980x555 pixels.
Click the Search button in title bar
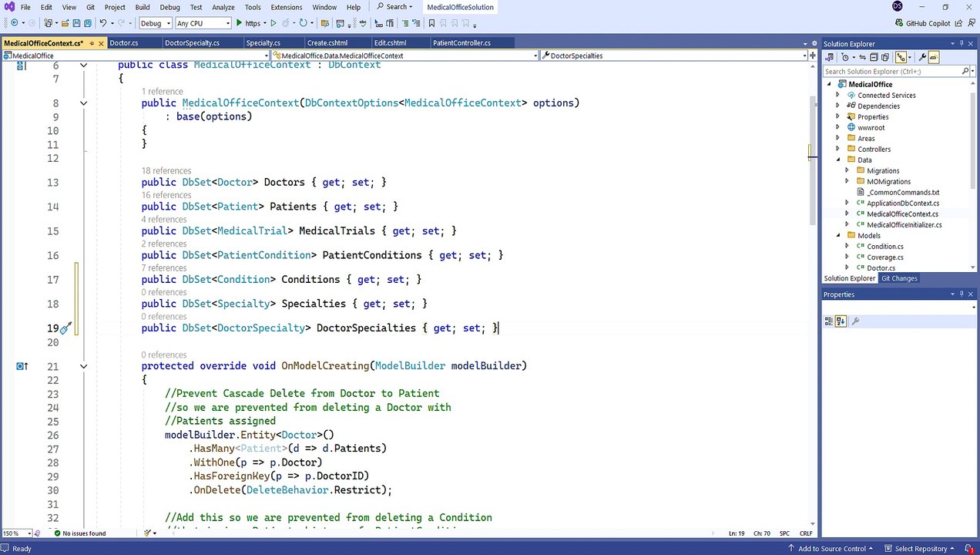point(394,7)
